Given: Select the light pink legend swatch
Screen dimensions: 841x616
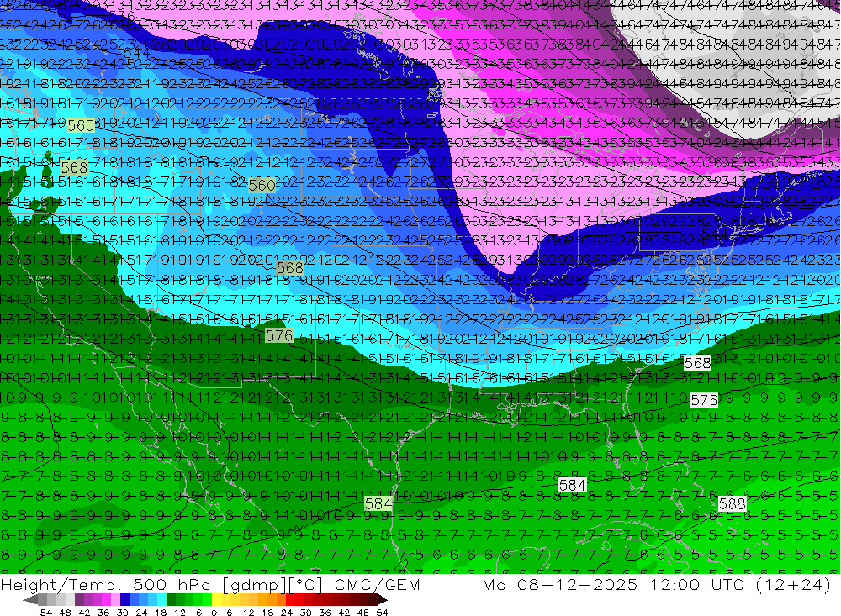Looking at the screenshot, I should [x=115, y=599].
